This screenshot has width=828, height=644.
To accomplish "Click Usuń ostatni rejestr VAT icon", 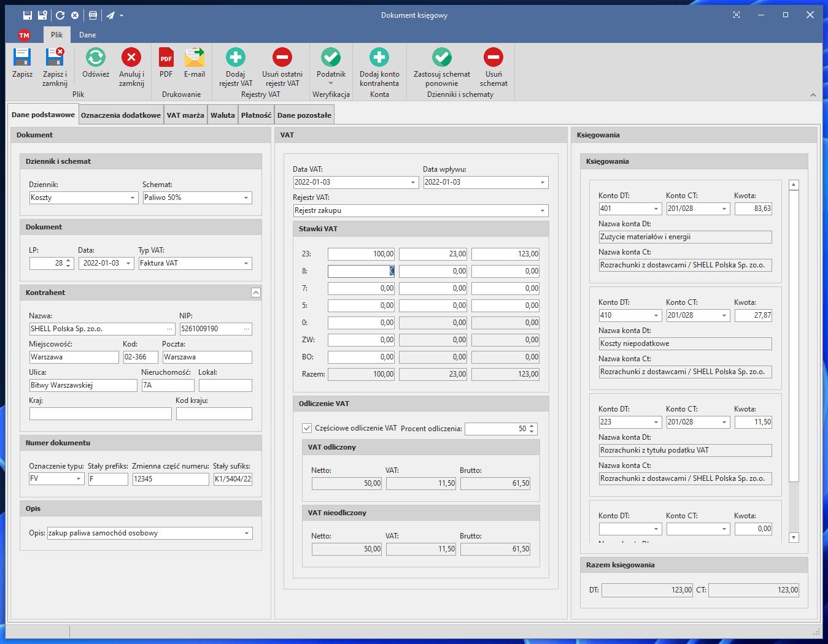I will pyautogui.click(x=282, y=58).
